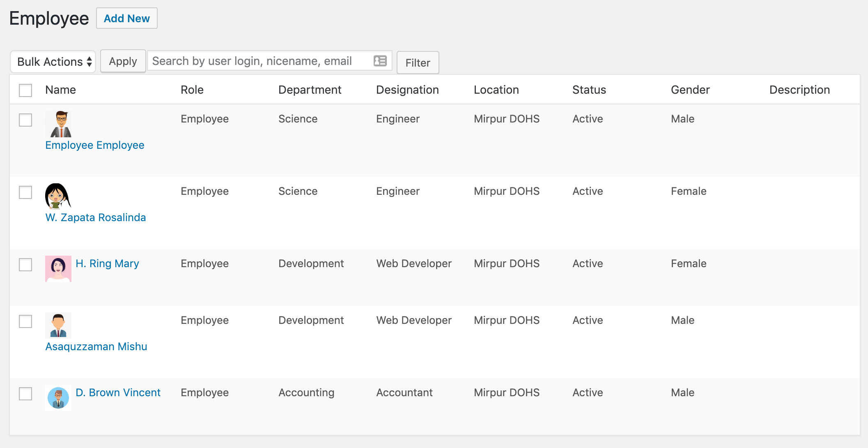Open the D. Brown Vincent name link
Image resolution: width=868 pixels, height=448 pixels.
click(118, 393)
